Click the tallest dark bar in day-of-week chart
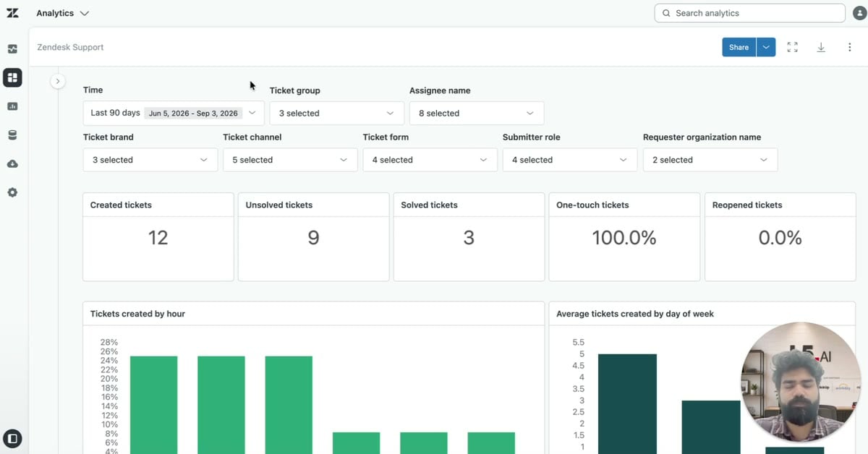This screenshot has width=868, height=454. coord(627,404)
